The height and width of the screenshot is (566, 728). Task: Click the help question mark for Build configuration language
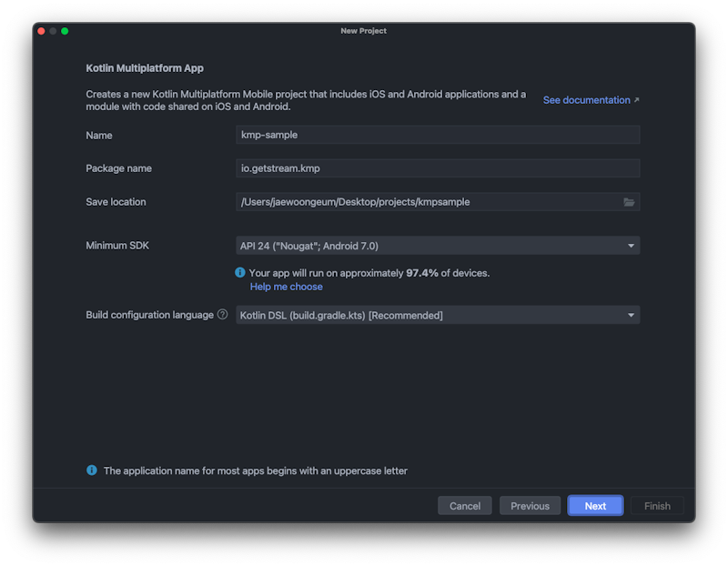coord(221,315)
